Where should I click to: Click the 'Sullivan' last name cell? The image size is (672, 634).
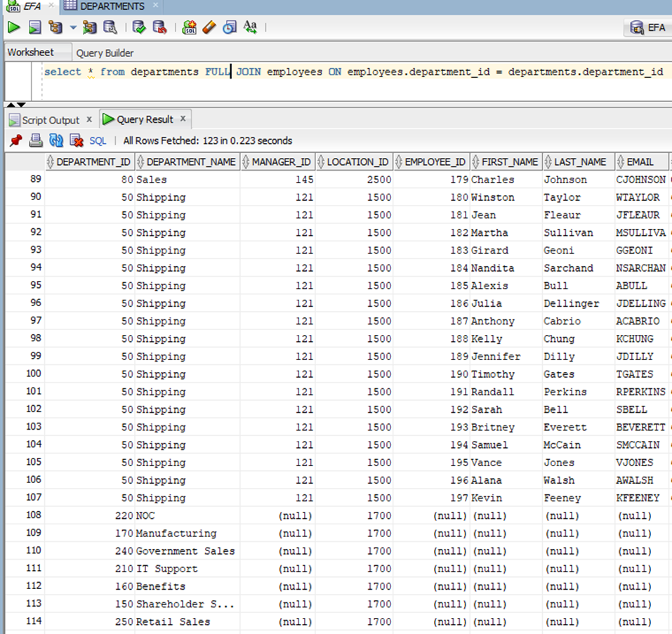click(x=578, y=232)
